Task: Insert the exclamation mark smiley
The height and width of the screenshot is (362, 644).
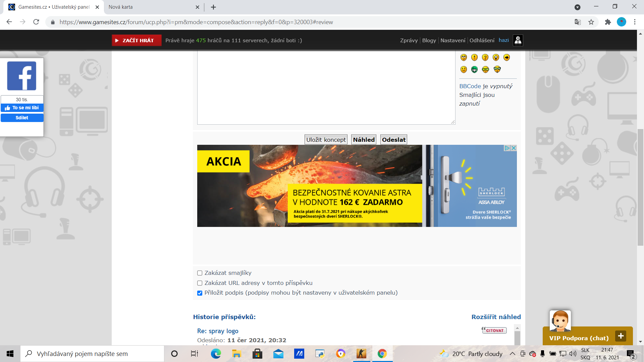Action: point(474,57)
